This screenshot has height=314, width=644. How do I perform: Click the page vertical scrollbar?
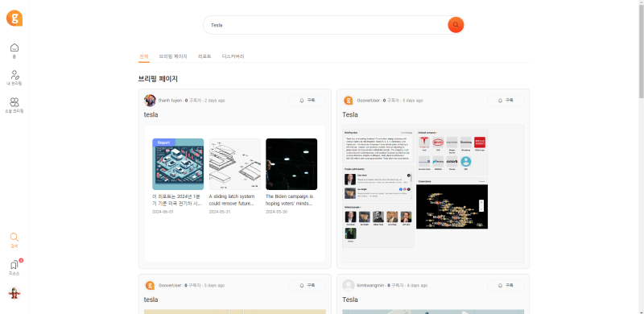pos(641,49)
